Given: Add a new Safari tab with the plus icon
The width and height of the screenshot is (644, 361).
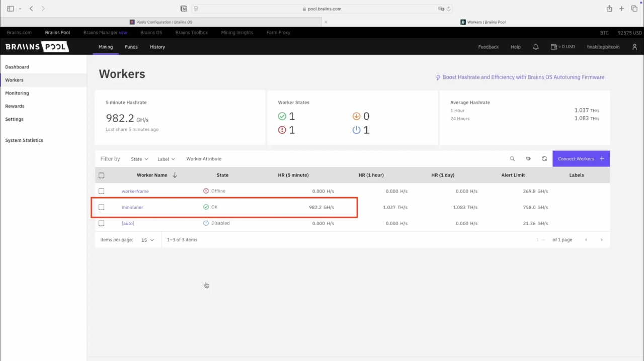Looking at the screenshot, I should pos(622,9).
